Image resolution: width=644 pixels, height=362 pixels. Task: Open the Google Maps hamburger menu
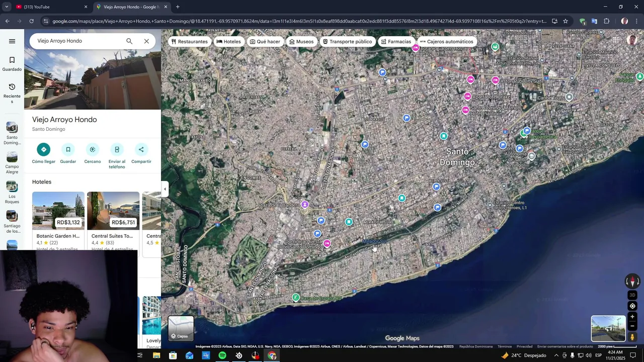coord(12,41)
